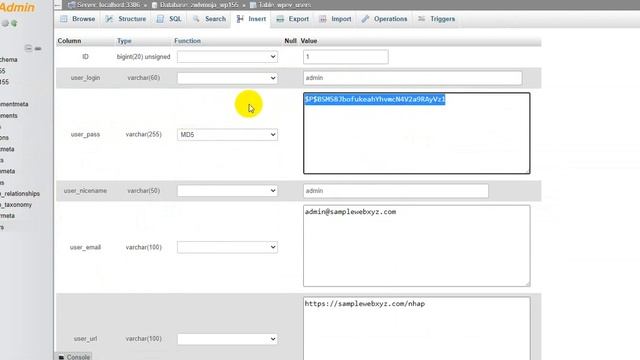Click the Column header label

tap(69, 41)
